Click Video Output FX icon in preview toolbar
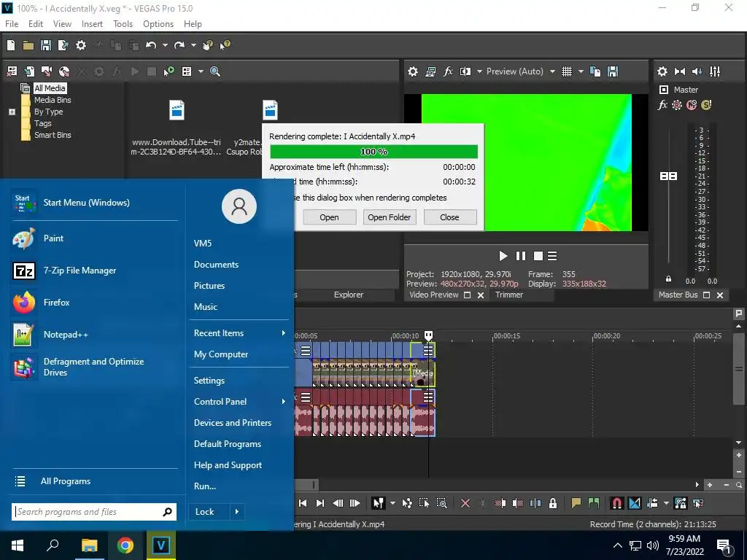Screen dimensions: 747x560 [x=448, y=71]
